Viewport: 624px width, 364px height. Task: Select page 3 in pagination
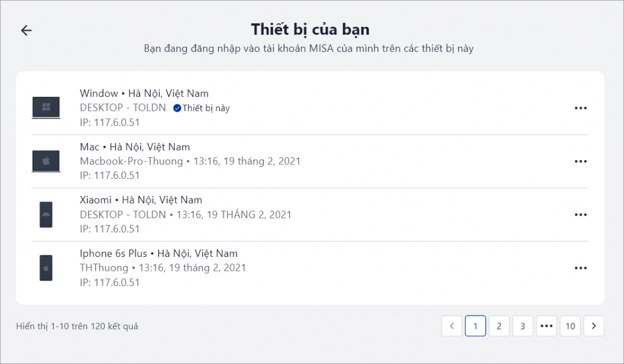tap(522, 326)
